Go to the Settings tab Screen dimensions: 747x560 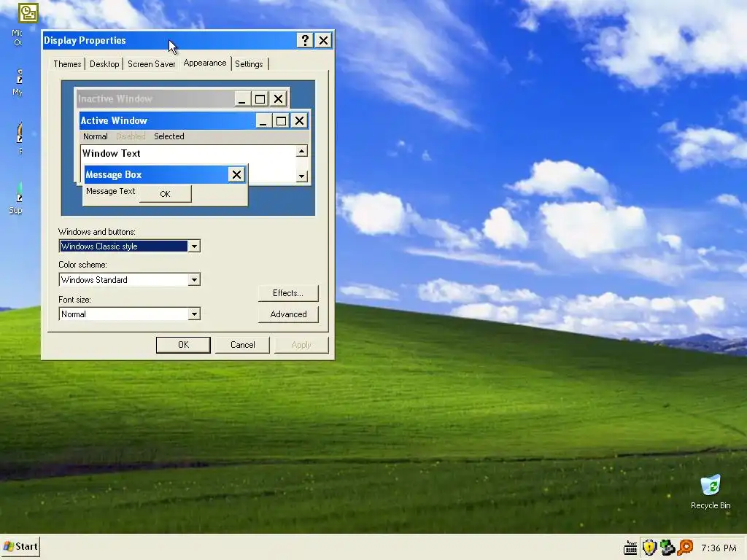click(249, 64)
